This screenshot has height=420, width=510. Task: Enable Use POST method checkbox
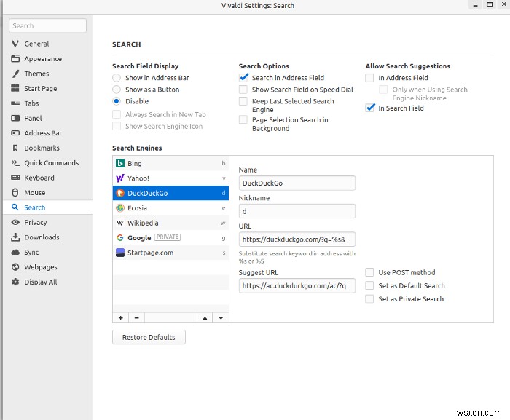369,272
